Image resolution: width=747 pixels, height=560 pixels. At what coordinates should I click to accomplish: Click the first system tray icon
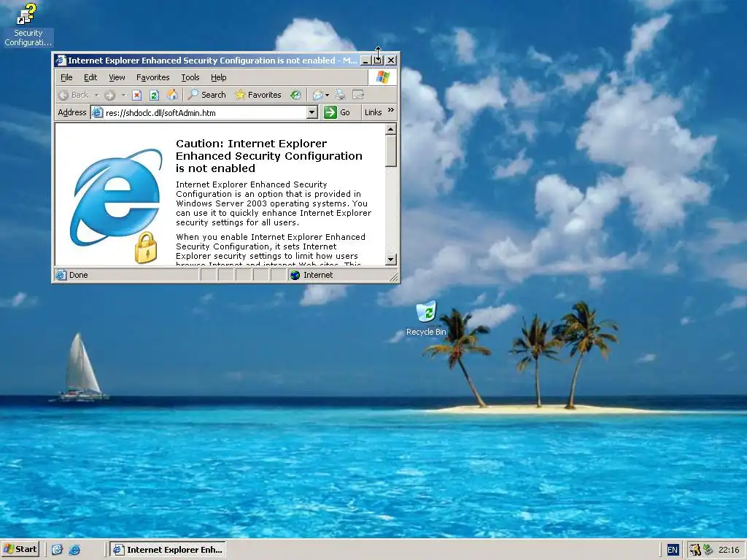695,550
